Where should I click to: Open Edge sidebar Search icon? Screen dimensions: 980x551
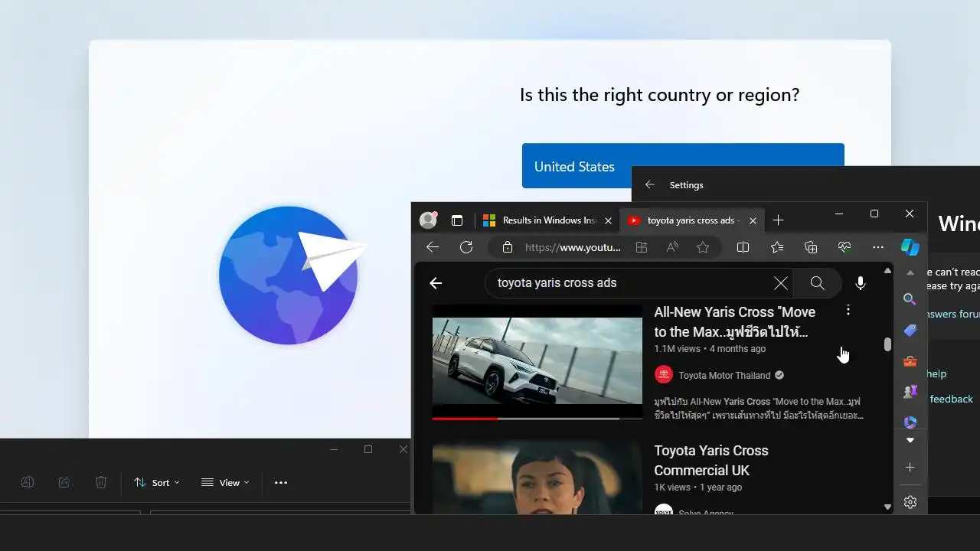[x=910, y=299]
